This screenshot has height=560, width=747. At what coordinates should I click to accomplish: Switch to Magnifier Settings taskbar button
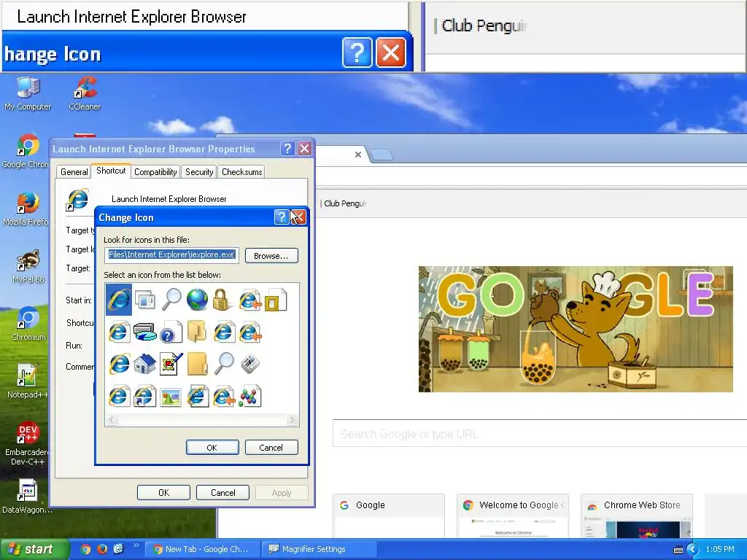pyautogui.click(x=319, y=549)
